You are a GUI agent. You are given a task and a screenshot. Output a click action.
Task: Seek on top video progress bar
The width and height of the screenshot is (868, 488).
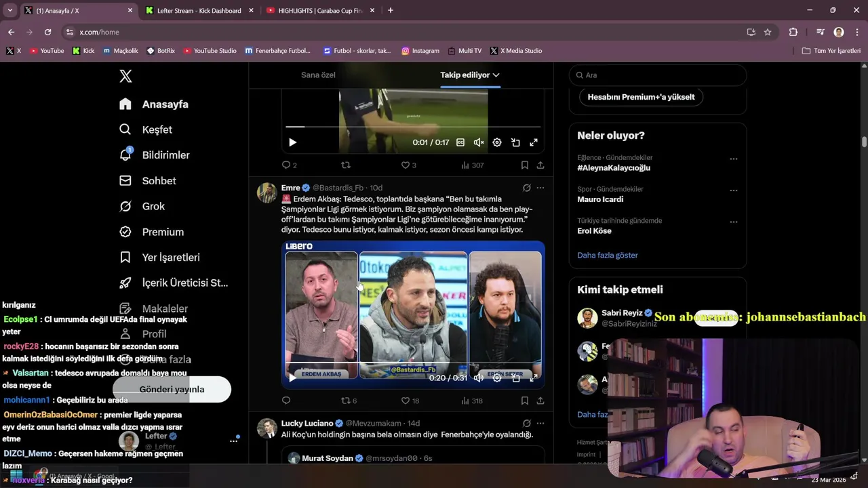click(x=413, y=127)
